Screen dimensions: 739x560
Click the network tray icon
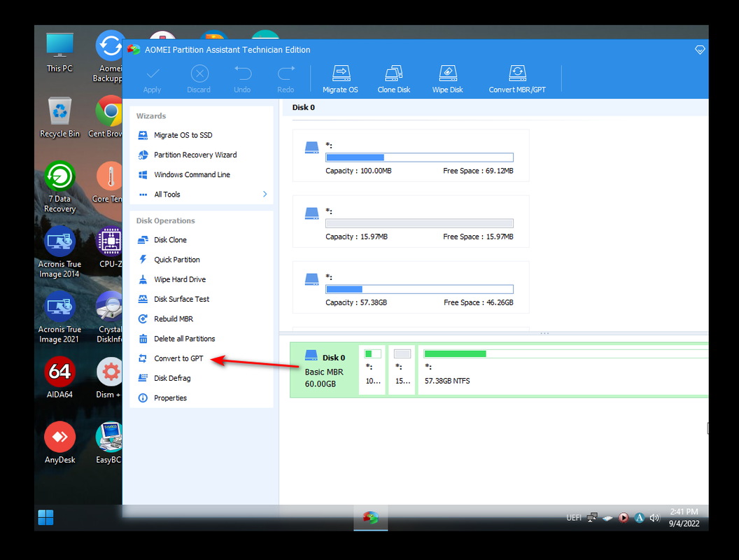593,518
